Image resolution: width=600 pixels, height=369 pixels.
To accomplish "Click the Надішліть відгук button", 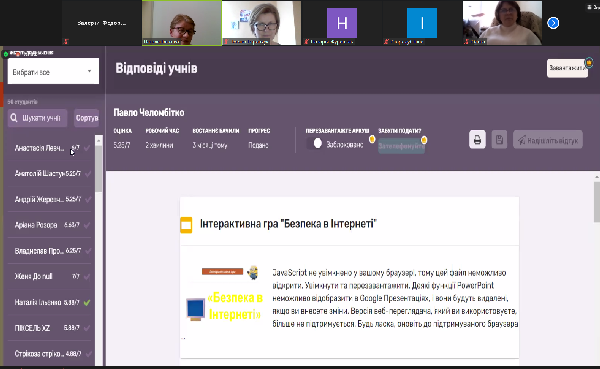I will [548, 140].
